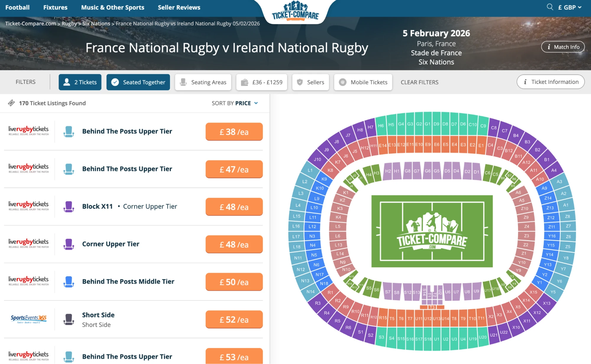591x364 pixels.
Task: Select block X11 on stadium map
Action: pos(527,320)
